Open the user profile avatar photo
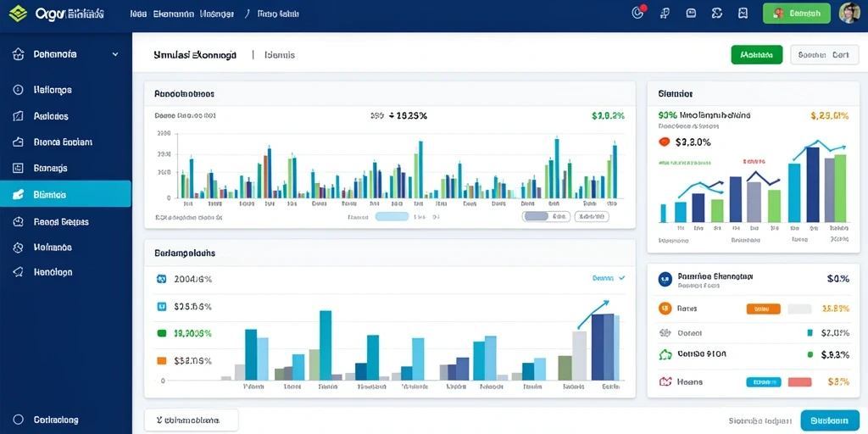Screen dimensions: 868x434 [849, 13]
